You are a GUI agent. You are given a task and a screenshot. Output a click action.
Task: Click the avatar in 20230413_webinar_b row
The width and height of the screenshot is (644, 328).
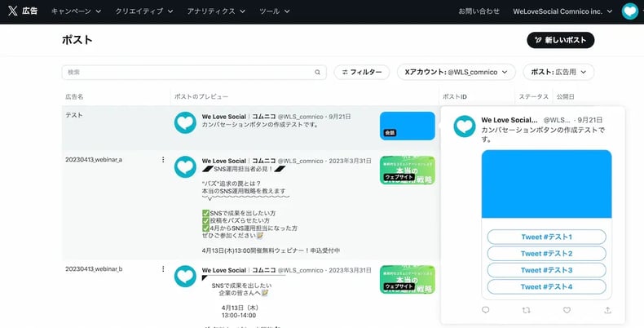[185, 277]
